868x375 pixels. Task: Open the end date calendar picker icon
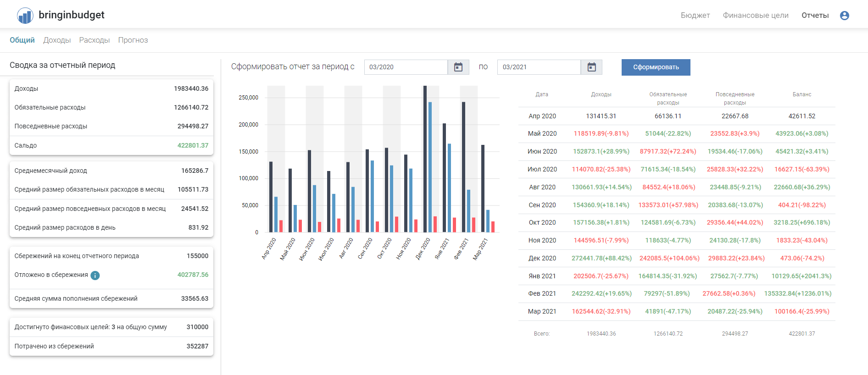coord(592,67)
